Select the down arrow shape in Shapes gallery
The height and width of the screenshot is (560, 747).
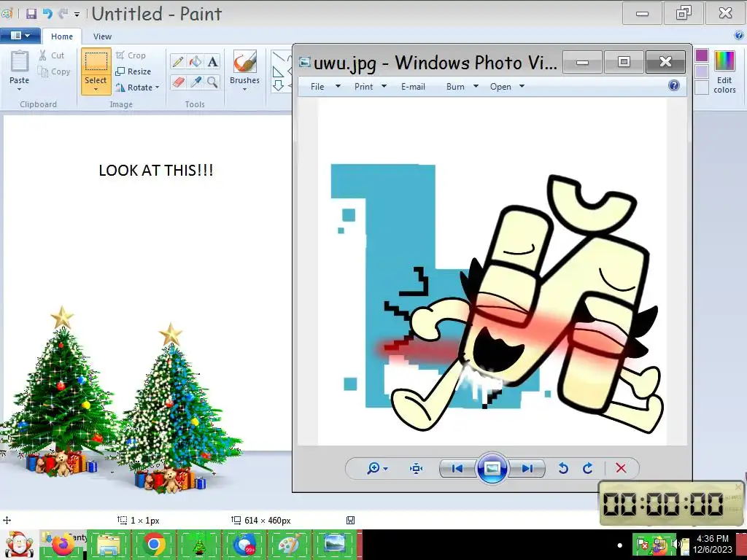pyautogui.click(x=278, y=86)
